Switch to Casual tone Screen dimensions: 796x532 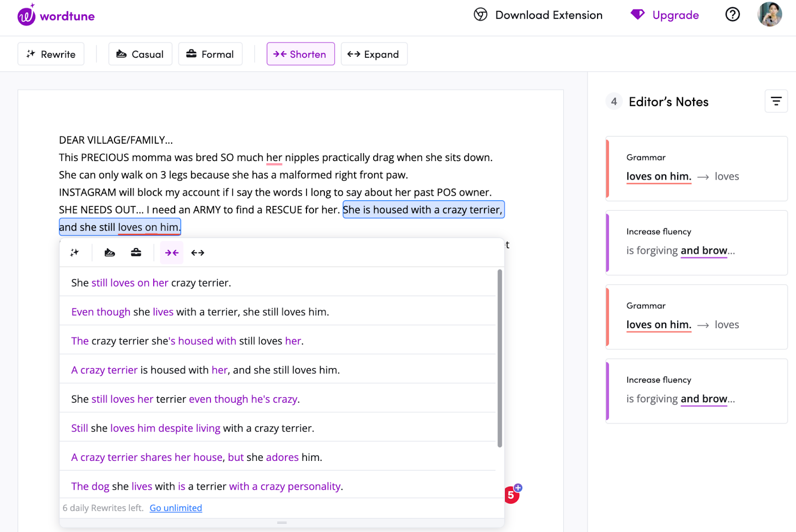click(140, 54)
